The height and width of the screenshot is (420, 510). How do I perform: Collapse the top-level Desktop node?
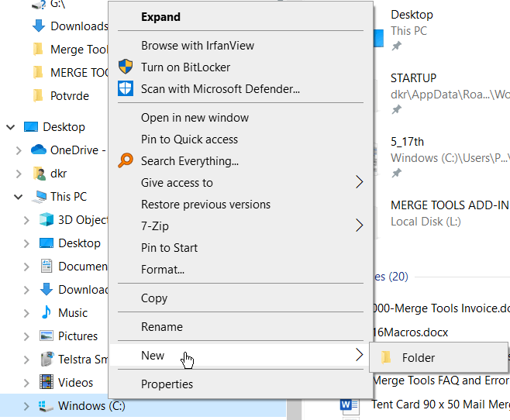click(11, 127)
